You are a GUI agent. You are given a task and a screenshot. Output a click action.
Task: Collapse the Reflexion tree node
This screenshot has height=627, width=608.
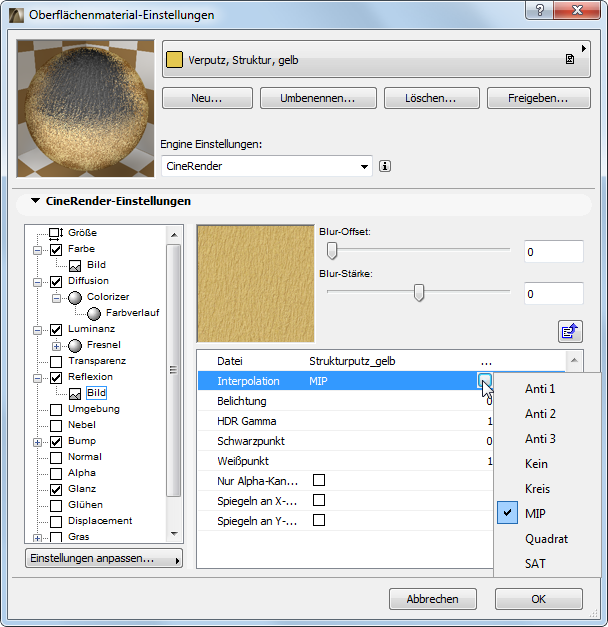point(37,378)
